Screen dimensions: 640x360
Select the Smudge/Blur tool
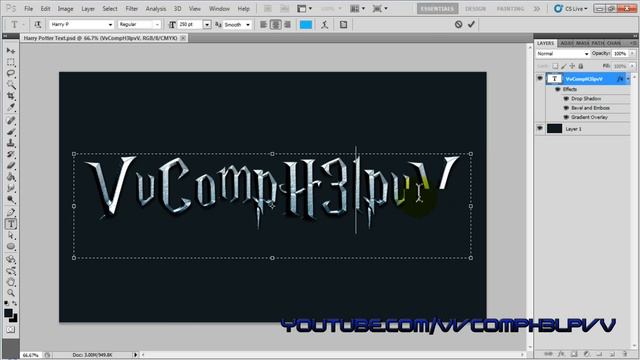11,189
